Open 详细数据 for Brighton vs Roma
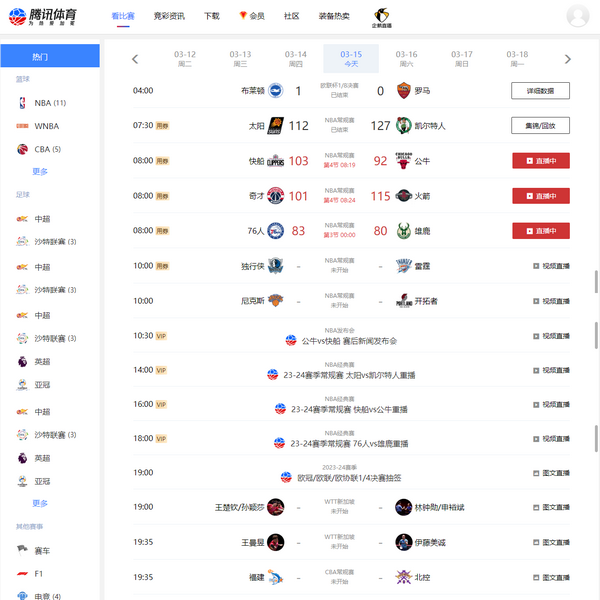This screenshot has height=600, width=600. click(x=540, y=91)
